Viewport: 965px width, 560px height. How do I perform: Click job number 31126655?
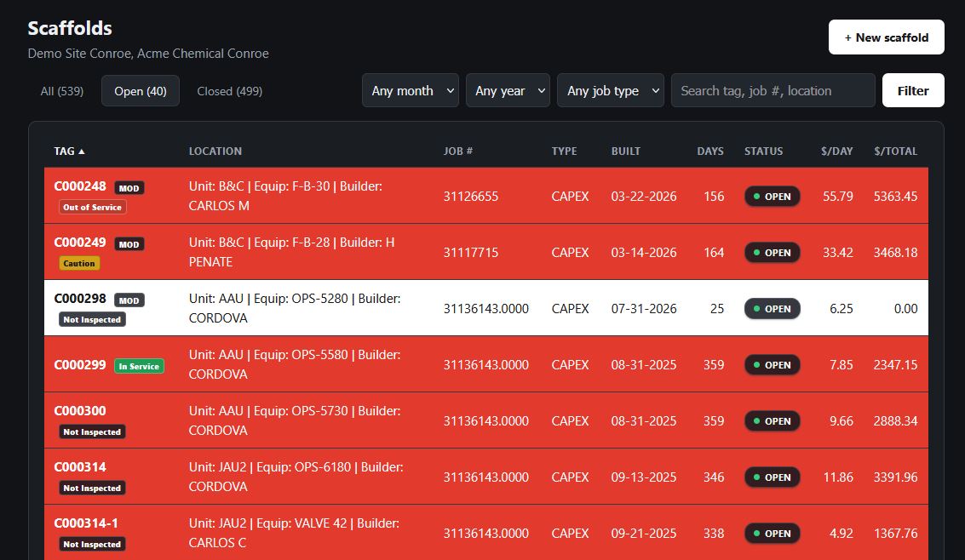(x=471, y=197)
